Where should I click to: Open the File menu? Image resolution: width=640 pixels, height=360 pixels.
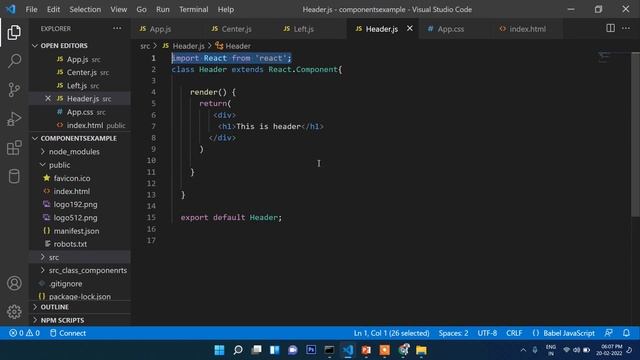31,9
